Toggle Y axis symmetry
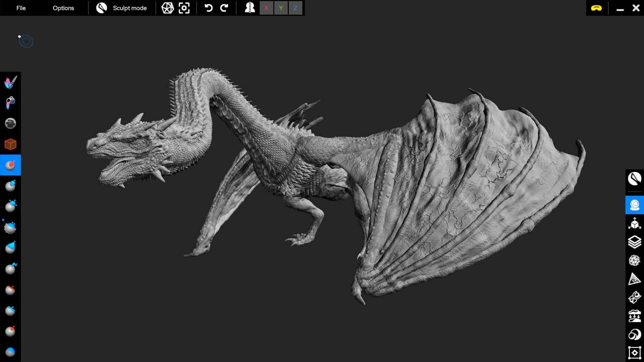 [x=281, y=8]
